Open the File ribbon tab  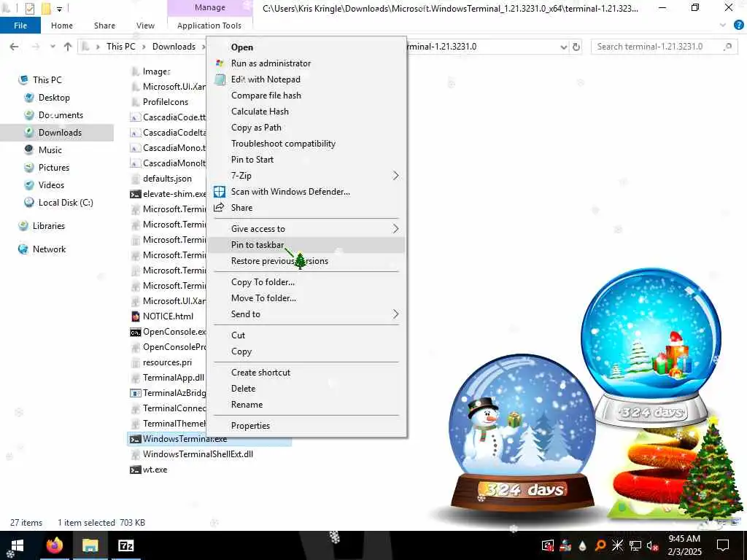tap(20, 26)
